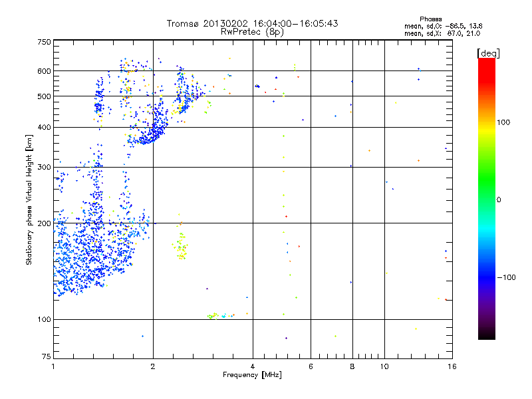Click colorbar tick label '-100'
The image size is (532, 399).
point(506,277)
